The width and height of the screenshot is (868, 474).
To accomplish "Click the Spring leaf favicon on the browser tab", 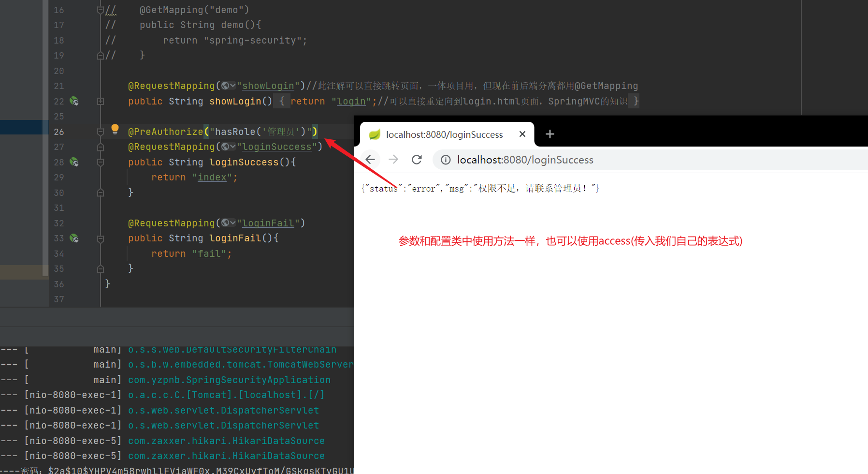I will pos(375,134).
